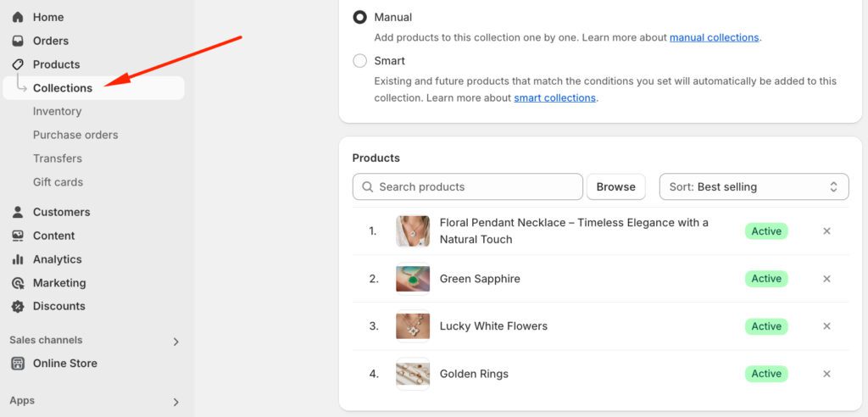Open Collections in the sidebar

coord(63,88)
